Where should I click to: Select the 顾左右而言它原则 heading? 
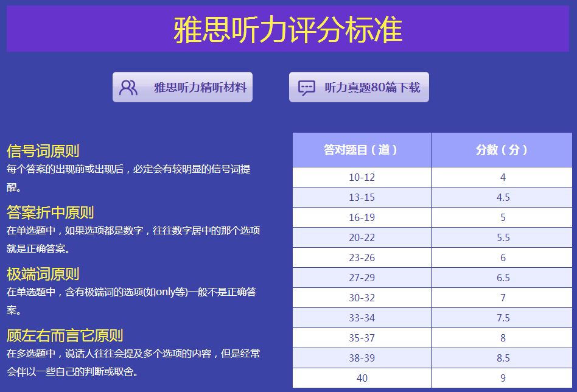[x=65, y=335]
